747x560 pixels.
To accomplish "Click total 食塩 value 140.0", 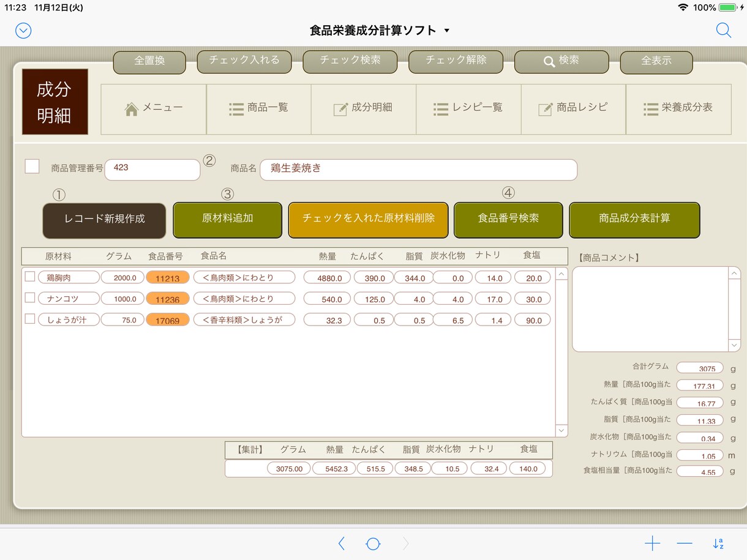I will [527, 468].
